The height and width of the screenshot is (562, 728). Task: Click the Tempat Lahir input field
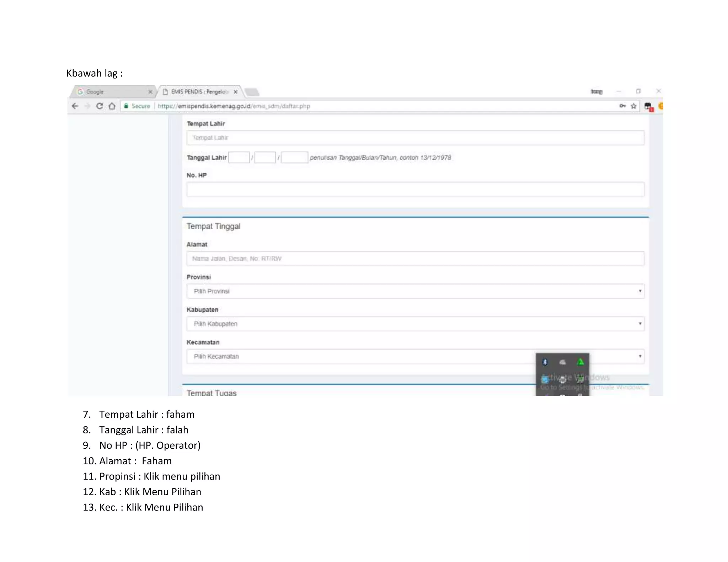415,138
